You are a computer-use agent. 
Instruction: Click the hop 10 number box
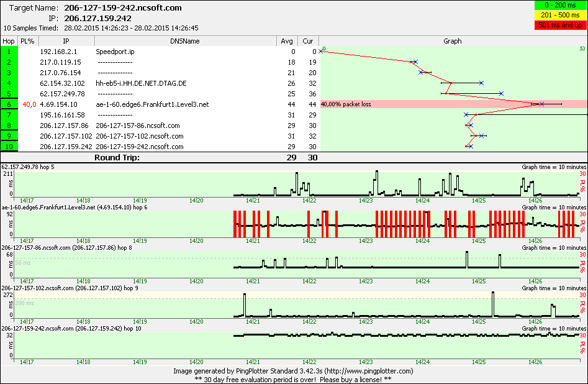click(9, 147)
